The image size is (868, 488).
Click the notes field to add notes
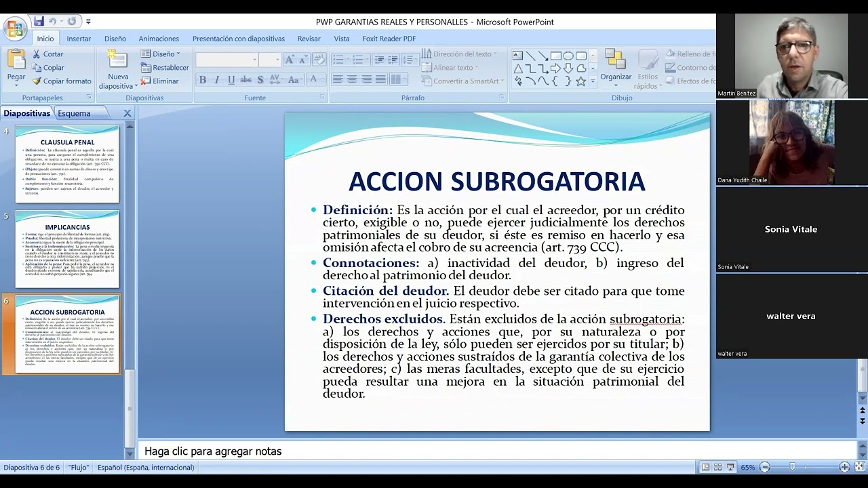coord(497,451)
